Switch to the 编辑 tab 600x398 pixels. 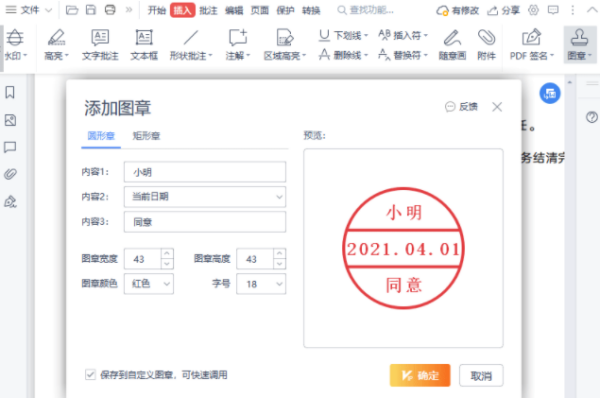click(x=234, y=10)
